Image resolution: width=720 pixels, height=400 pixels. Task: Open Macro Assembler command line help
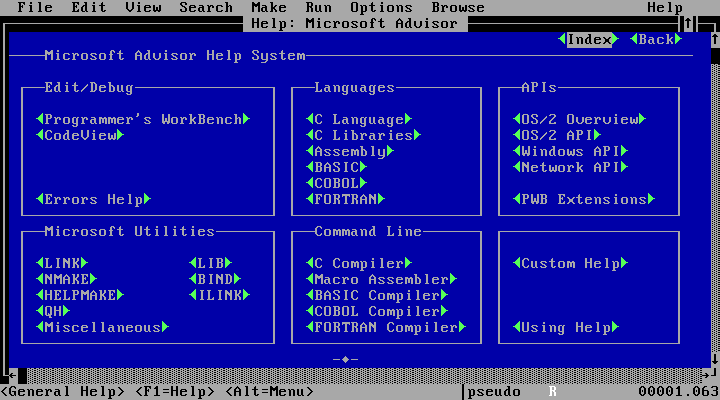point(381,279)
